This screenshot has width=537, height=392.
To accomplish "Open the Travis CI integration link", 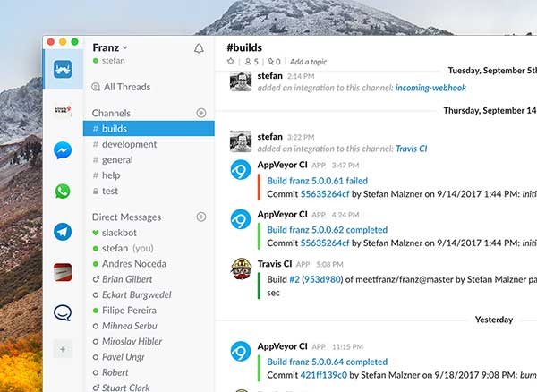I will pos(412,149).
